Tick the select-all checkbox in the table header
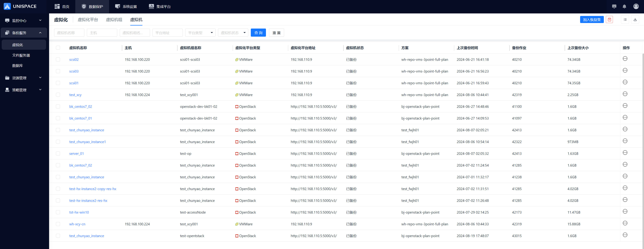The height and width of the screenshot is (249, 644). [x=58, y=48]
